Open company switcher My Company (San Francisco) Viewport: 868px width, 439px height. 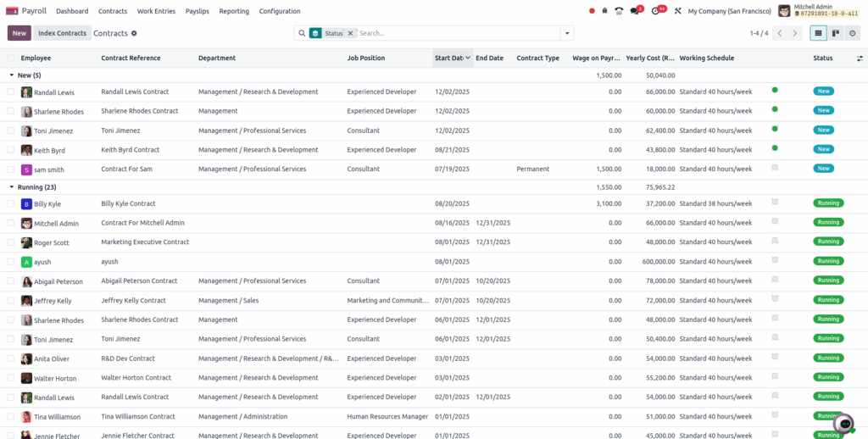729,11
